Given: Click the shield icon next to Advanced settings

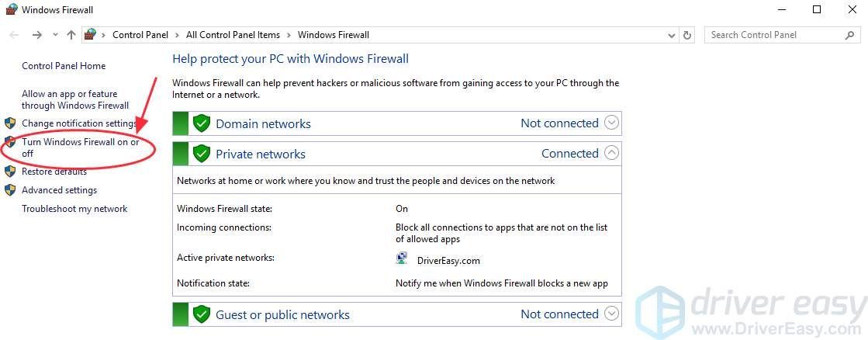Looking at the screenshot, I should click(x=10, y=190).
